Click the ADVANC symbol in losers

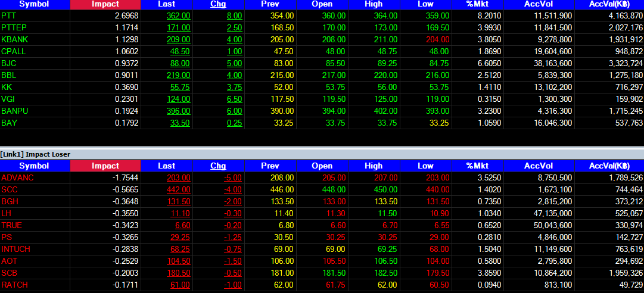click(x=17, y=177)
